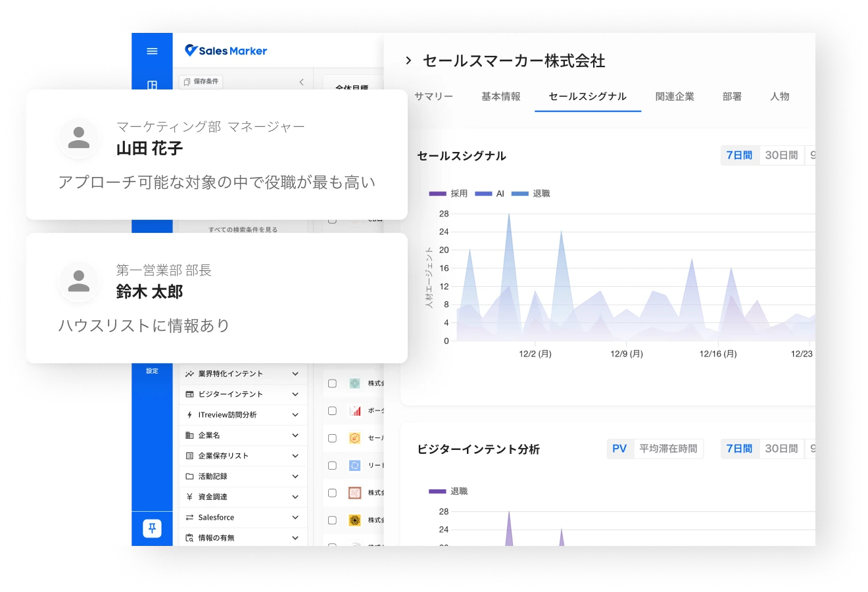Collapse the filter panel with the left arrow
Screen dimensions: 868x592
(301, 82)
